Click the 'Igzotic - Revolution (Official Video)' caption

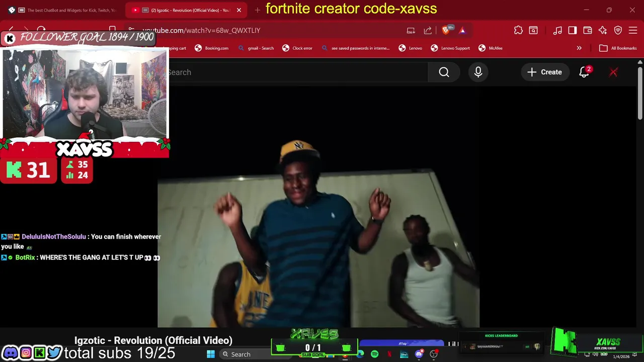(153, 340)
